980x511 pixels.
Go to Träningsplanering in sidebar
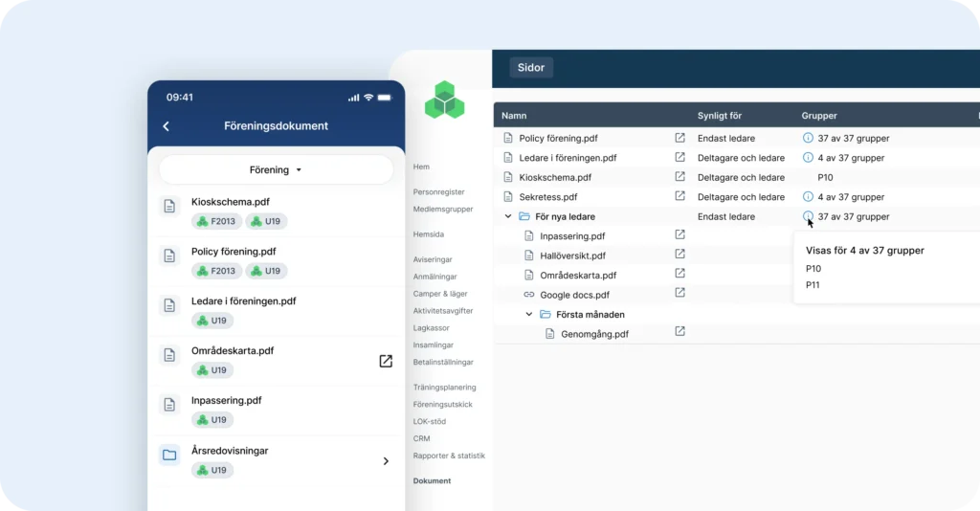click(x=444, y=388)
